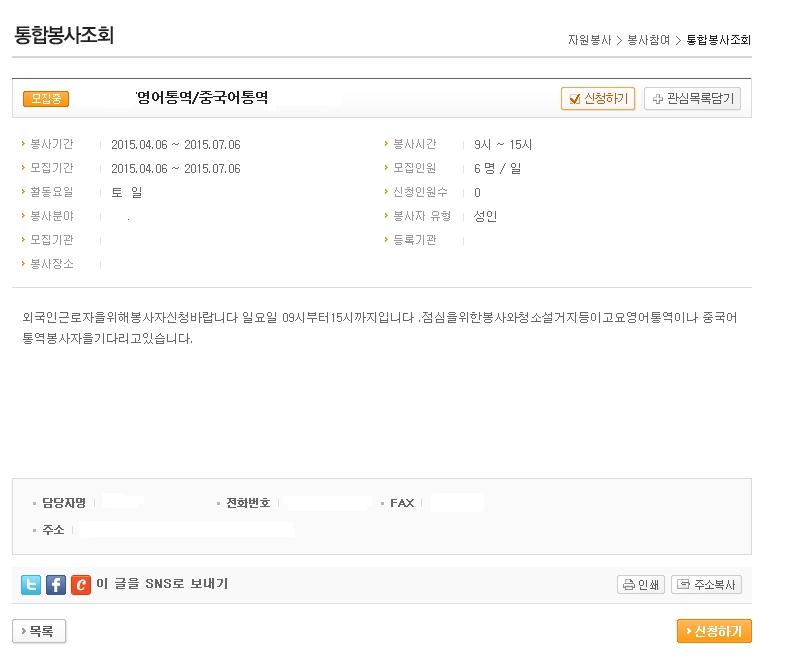Image resolution: width=788 pixels, height=660 pixels.
Task: Open 봉사참여 breadcrumb link
Action: click(x=648, y=40)
